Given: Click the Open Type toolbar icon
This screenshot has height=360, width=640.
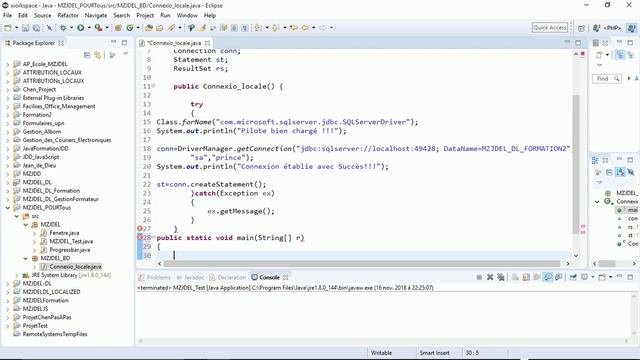Looking at the screenshot, I should point(149,28).
